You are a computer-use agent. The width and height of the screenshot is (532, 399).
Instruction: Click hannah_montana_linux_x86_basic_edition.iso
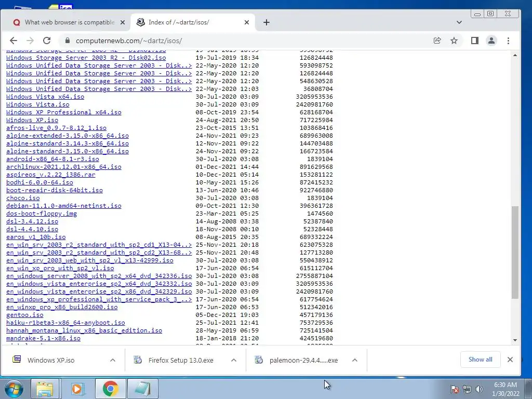(x=84, y=331)
